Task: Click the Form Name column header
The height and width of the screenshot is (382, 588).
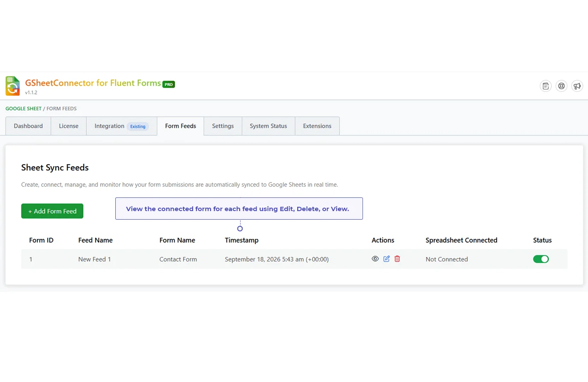Action: tap(177, 240)
